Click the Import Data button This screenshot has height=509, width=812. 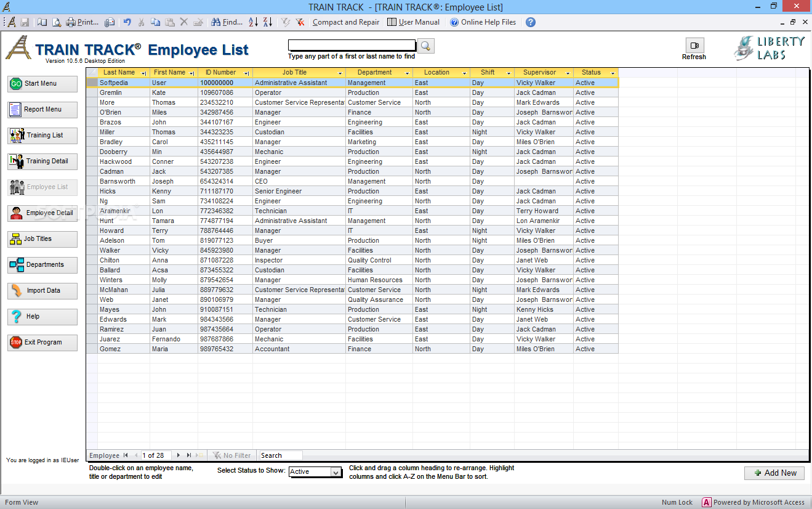[42, 291]
